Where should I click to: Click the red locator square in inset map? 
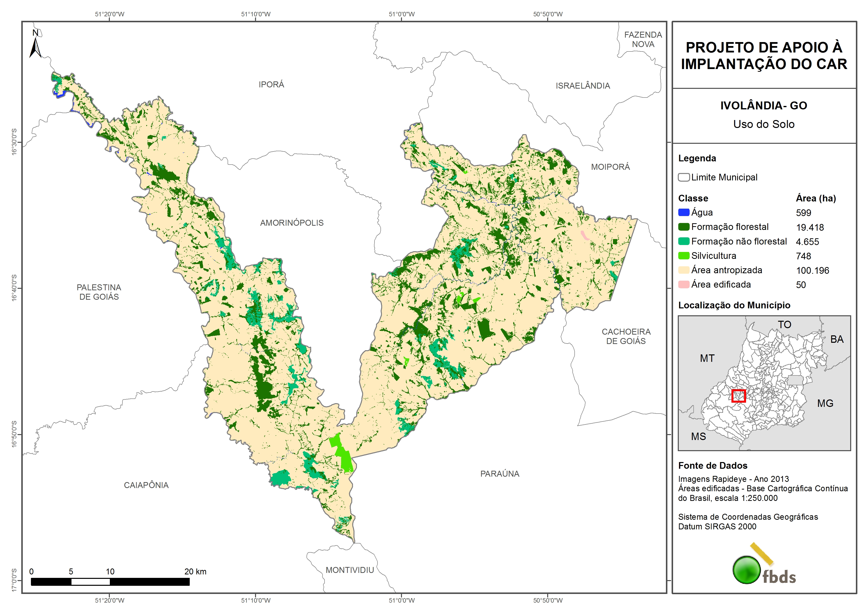pyautogui.click(x=738, y=396)
